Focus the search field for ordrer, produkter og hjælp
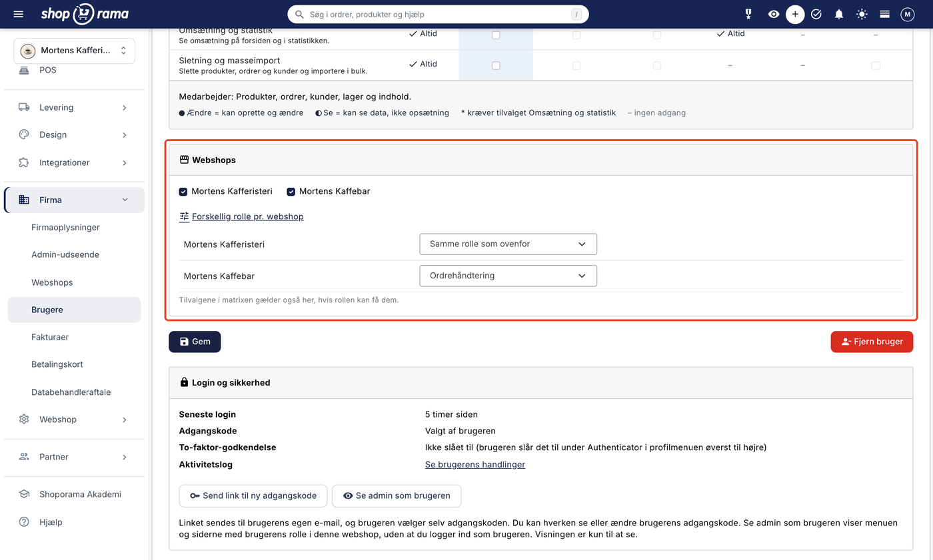This screenshot has width=933, height=560. pyautogui.click(x=438, y=14)
